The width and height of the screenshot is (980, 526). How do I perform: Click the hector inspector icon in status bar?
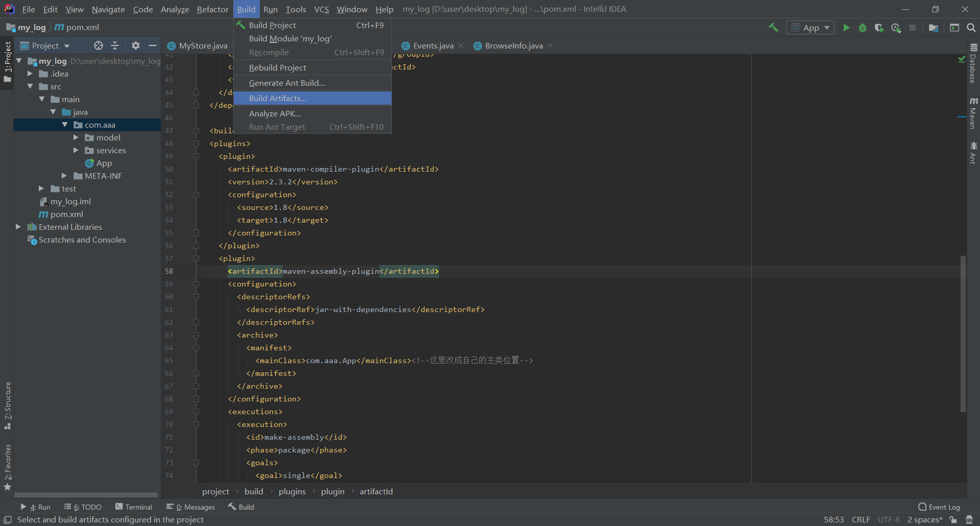point(969,520)
